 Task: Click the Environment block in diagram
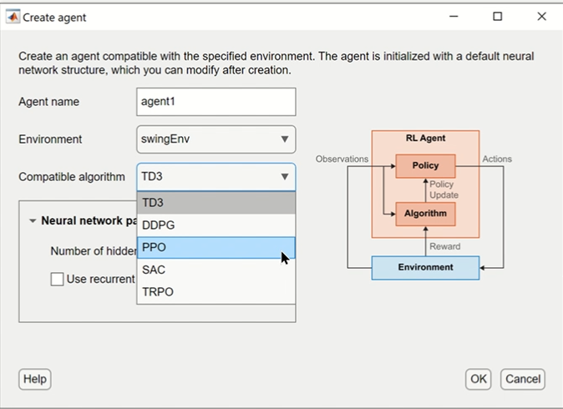[x=425, y=268]
